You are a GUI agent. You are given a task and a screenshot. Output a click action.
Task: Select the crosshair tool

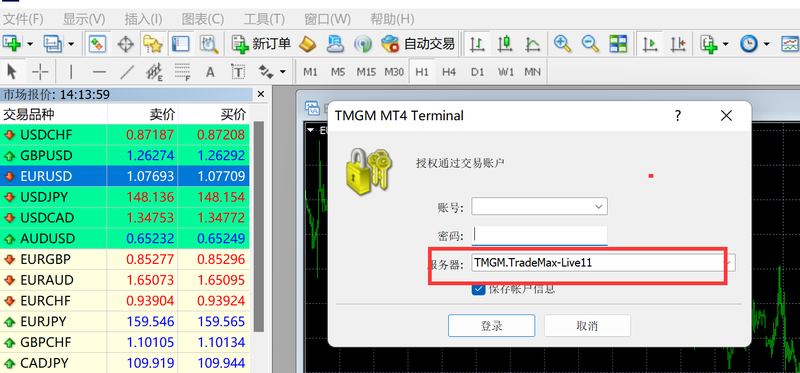tap(40, 72)
